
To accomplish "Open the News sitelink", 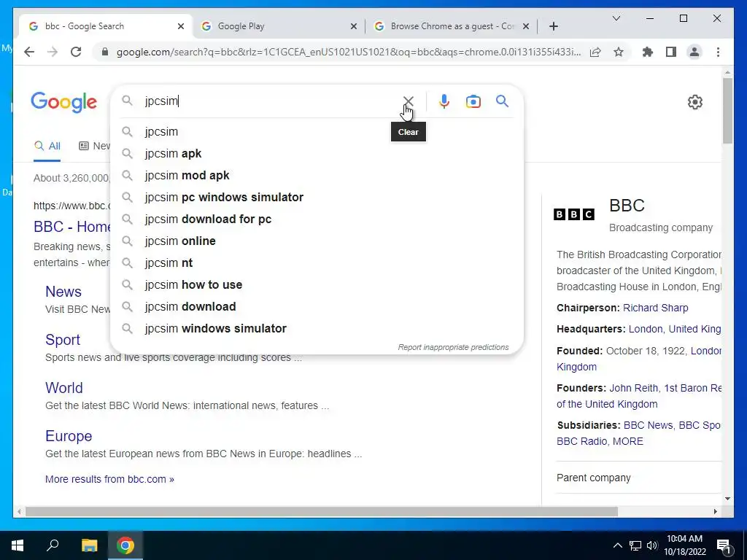I will coord(63,292).
